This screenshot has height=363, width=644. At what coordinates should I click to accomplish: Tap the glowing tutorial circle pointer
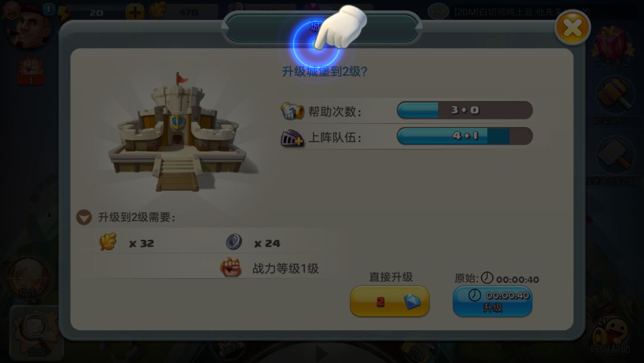[x=316, y=44]
